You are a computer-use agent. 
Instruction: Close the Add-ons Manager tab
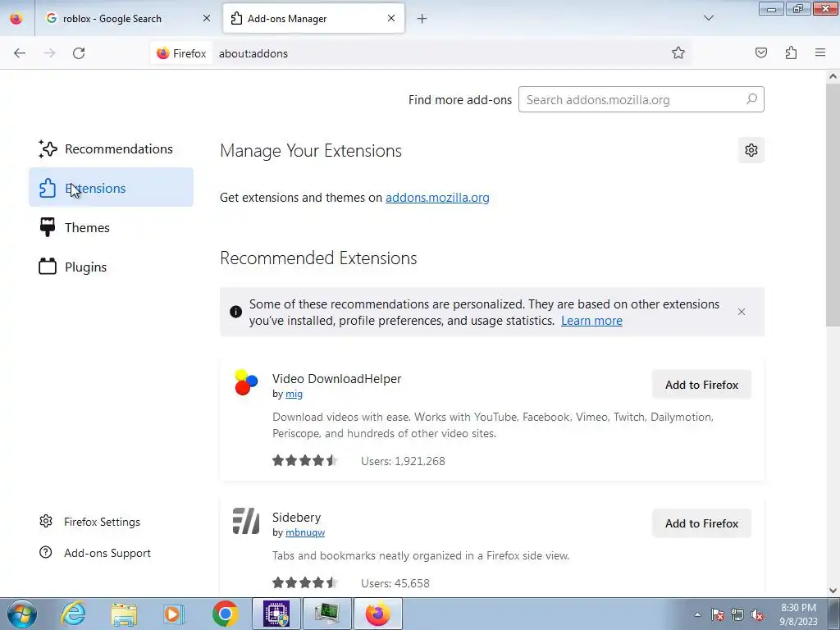[391, 18]
